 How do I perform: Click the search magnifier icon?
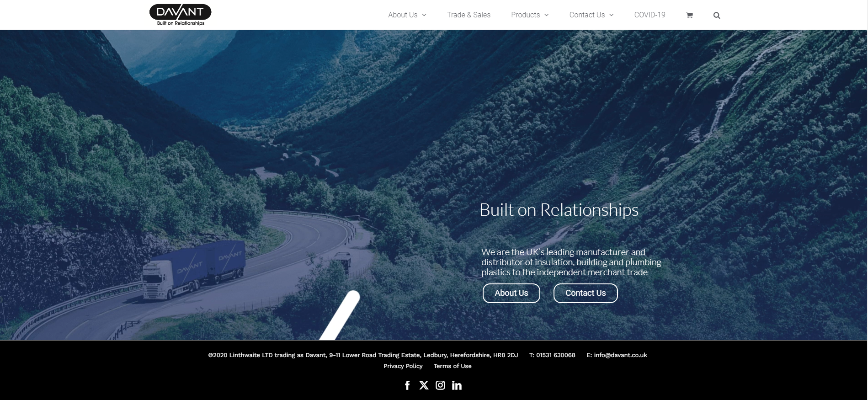[x=717, y=15]
